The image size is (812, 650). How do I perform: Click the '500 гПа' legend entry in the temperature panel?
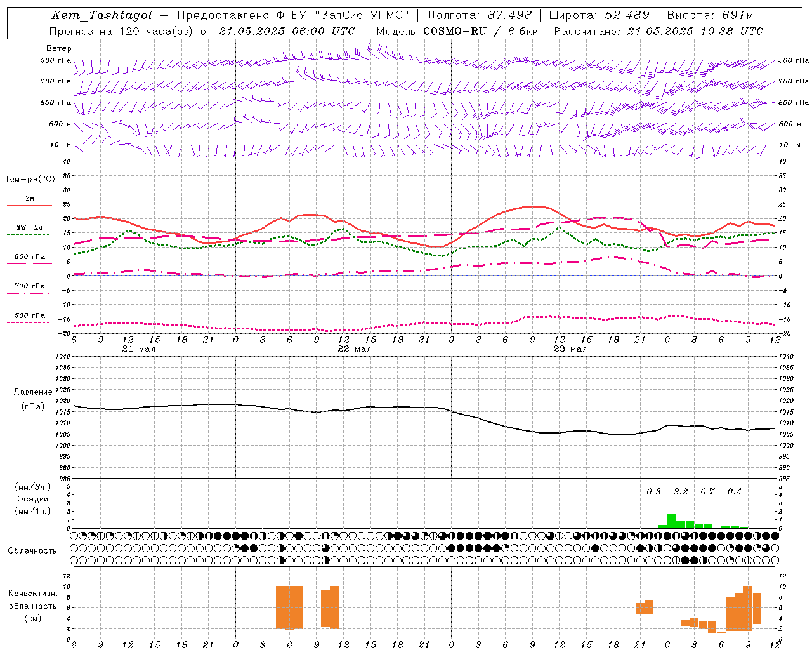30,315
